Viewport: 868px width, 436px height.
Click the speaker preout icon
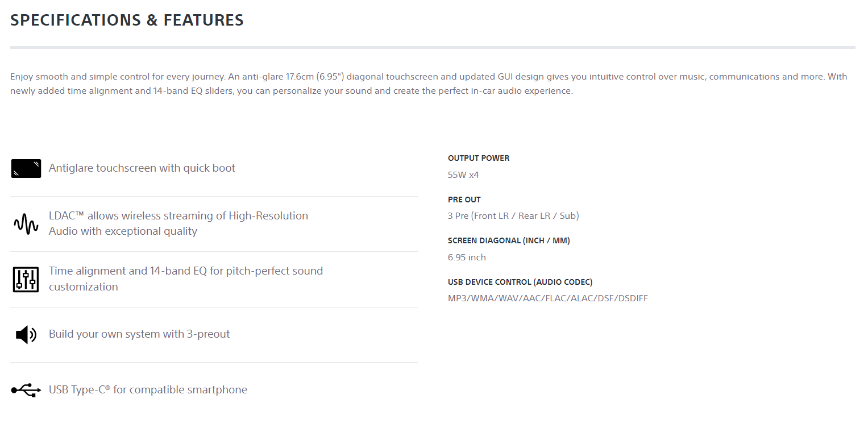click(x=26, y=334)
